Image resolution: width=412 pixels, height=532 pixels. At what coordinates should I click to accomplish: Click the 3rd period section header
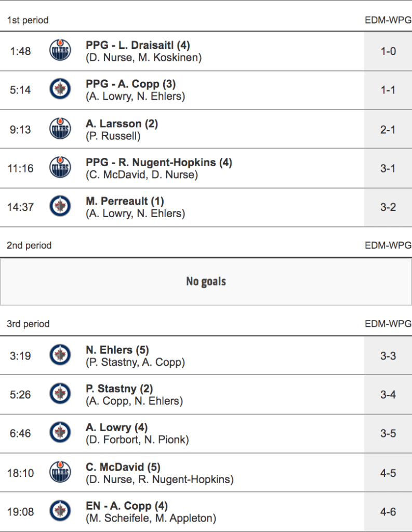[28, 324]
